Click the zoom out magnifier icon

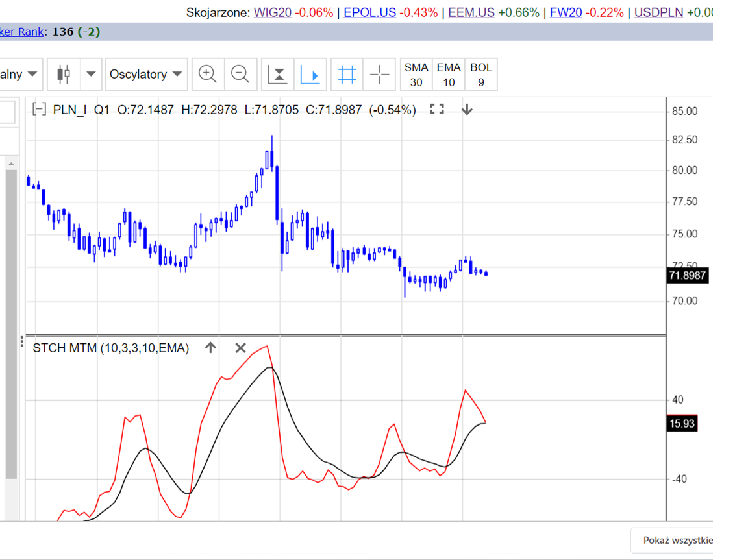point(240,75)
